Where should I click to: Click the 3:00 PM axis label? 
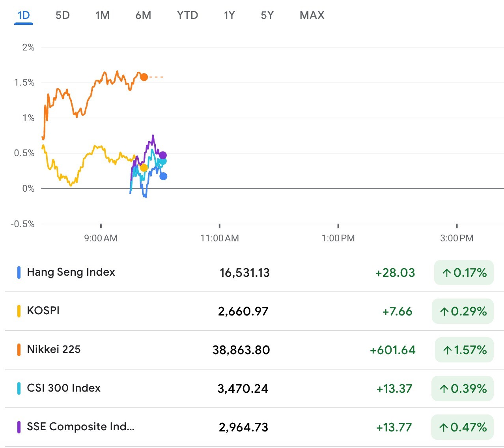[457, 238]
